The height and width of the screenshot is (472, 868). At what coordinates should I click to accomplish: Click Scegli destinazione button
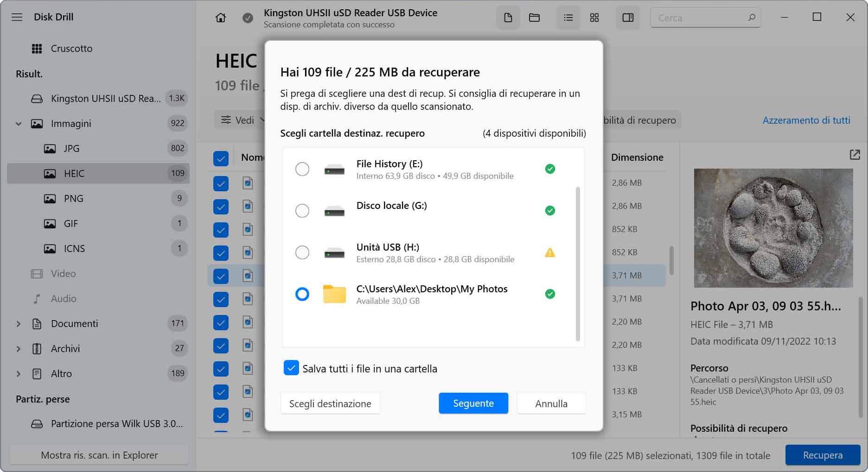tap(330, 403)
